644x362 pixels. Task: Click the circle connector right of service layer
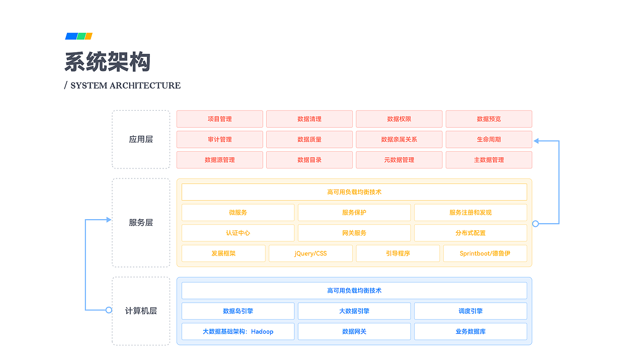coord(535,224)
